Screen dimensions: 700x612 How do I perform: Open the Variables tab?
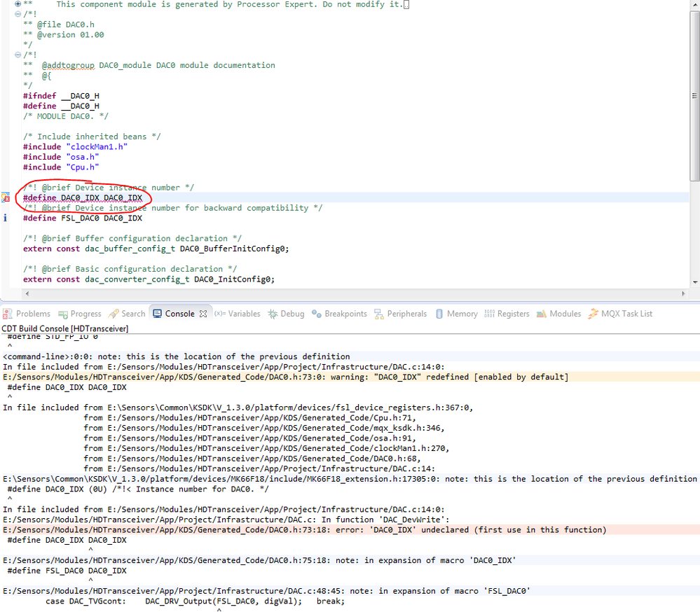238,314
